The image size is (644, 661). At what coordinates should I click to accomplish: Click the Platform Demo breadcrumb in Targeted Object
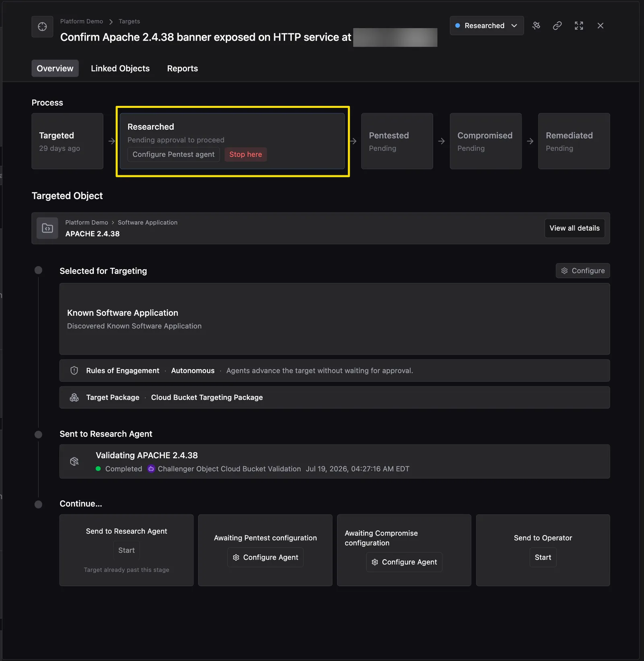tap(87, 222)
